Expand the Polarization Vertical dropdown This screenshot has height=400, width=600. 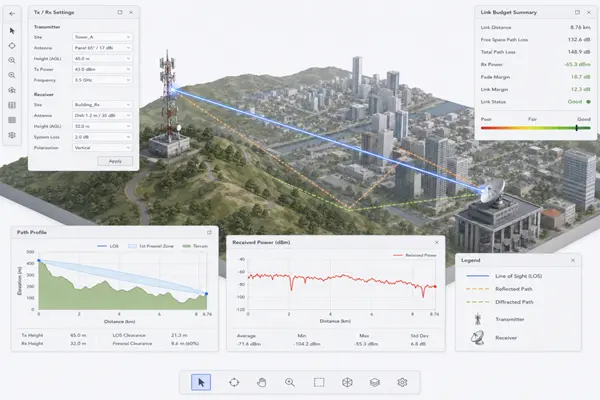(102, 147)
